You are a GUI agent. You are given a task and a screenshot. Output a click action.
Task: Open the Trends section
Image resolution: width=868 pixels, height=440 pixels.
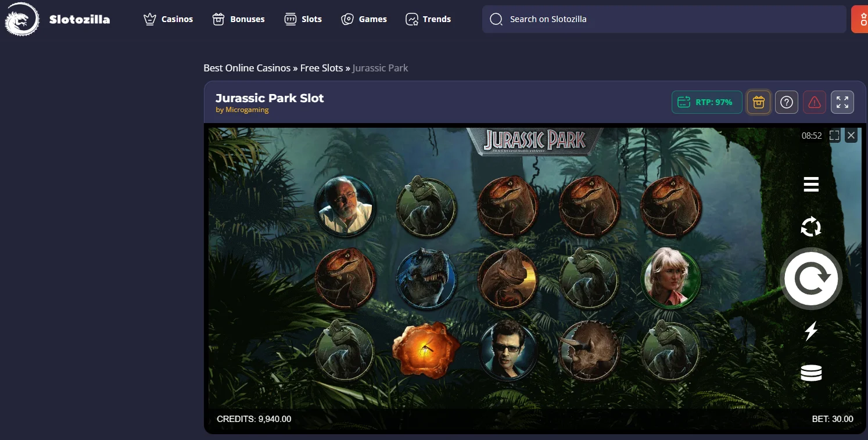[428, 19]
